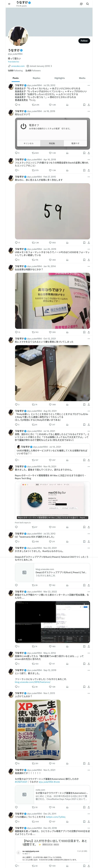Open more menu on Jul 16, 2019 post

pyautogui.click(x=89, y=111)
